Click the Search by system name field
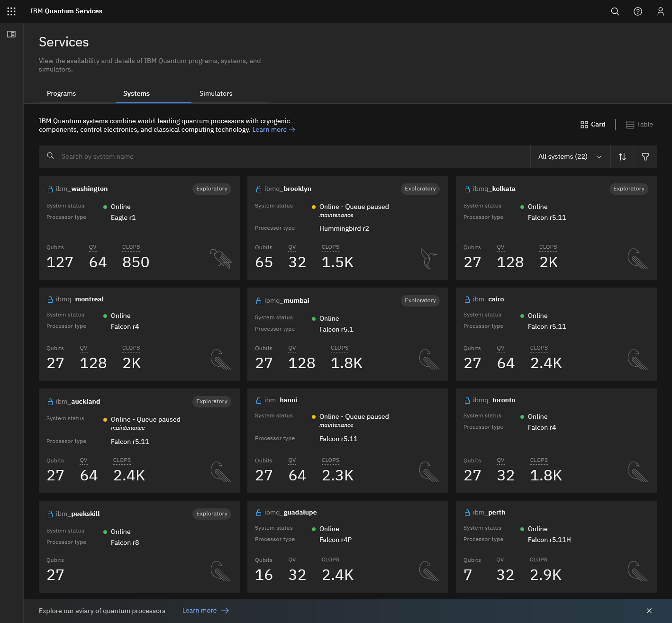The width and height of the screenshot is (672, 623). 284,157
